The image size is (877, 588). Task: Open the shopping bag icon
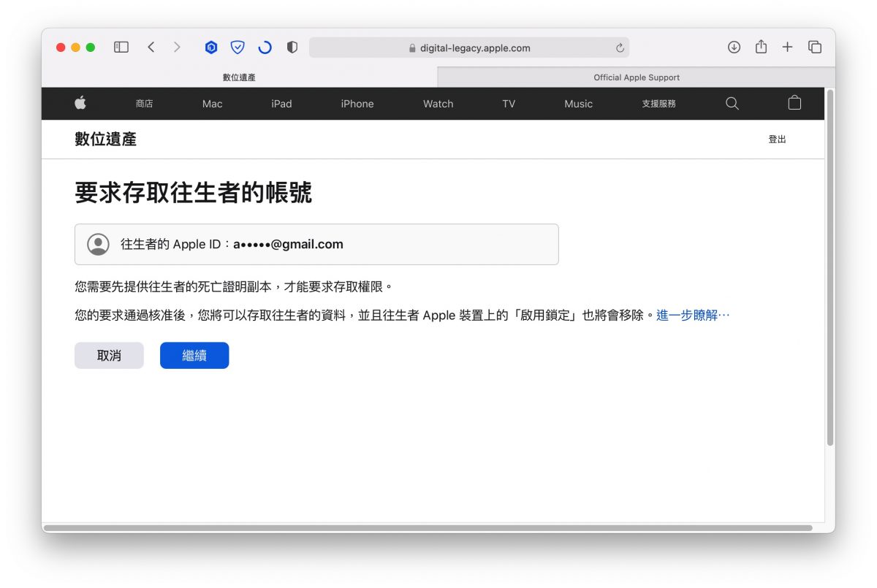tap(794, 103)
